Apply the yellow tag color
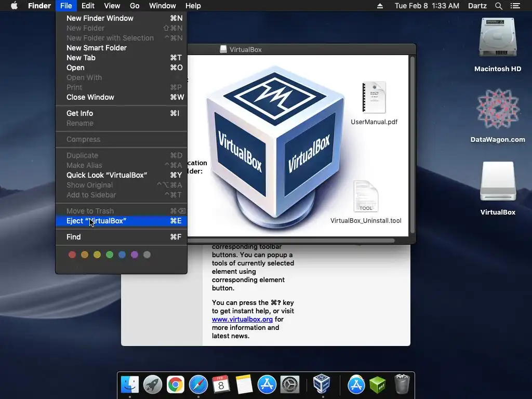532x399 pixels. coord(97,255)
